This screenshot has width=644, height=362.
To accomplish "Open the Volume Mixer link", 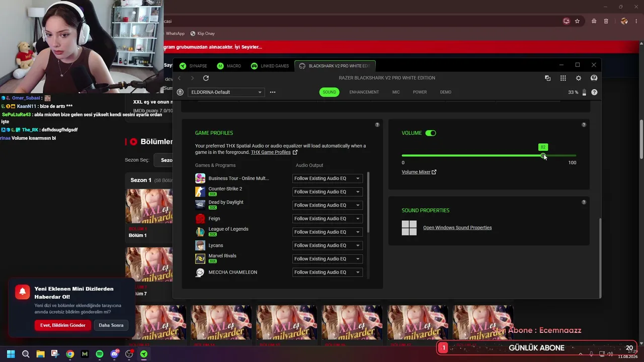I will tap(419, 172).
